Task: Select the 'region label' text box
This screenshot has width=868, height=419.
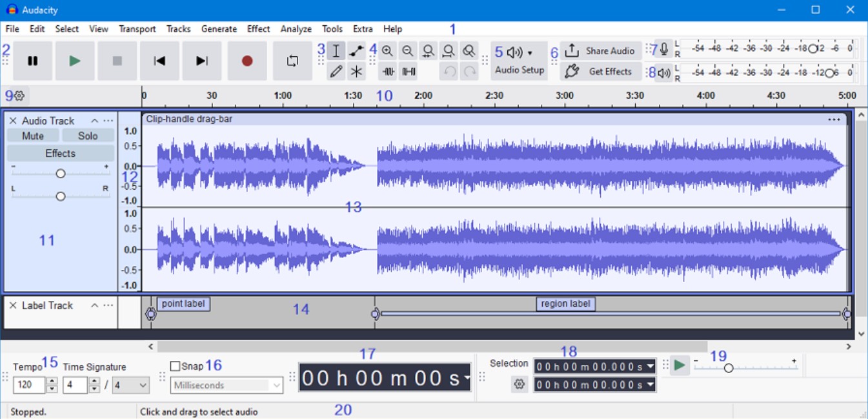Action: pos(565,303)
